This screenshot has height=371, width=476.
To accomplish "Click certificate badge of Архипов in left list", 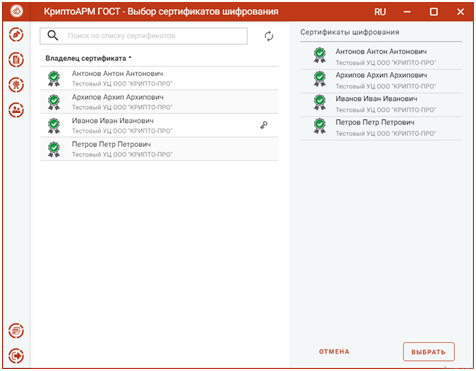I will coord(54,102).
